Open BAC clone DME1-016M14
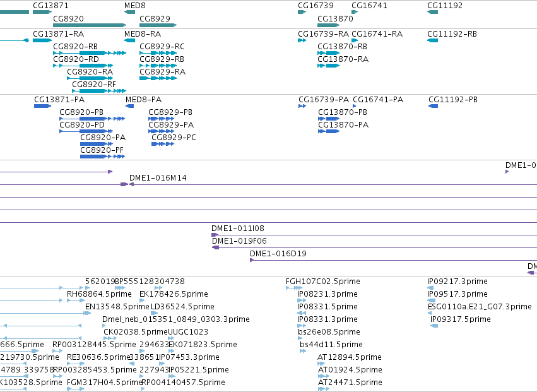The height and width of the screenshot is (392, 537). 158,177
